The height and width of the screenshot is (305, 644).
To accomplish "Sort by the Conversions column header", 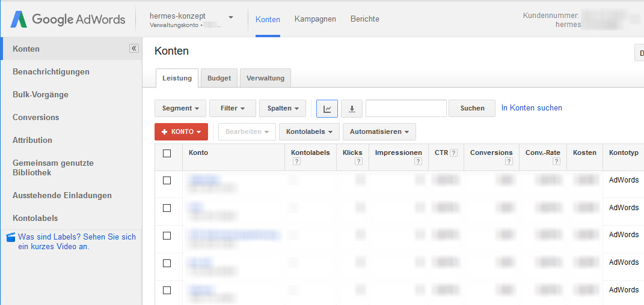I will tap(491, 153).
